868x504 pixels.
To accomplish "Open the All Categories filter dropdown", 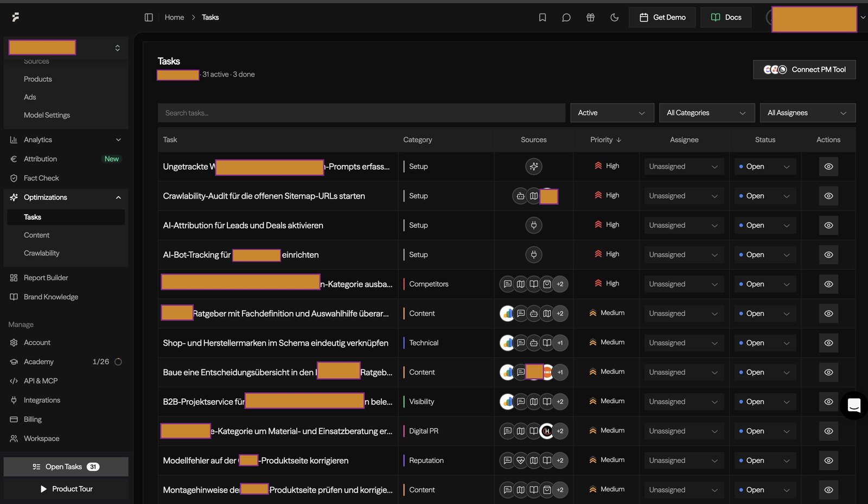I will pyautogui.click(x=707, y=113).
